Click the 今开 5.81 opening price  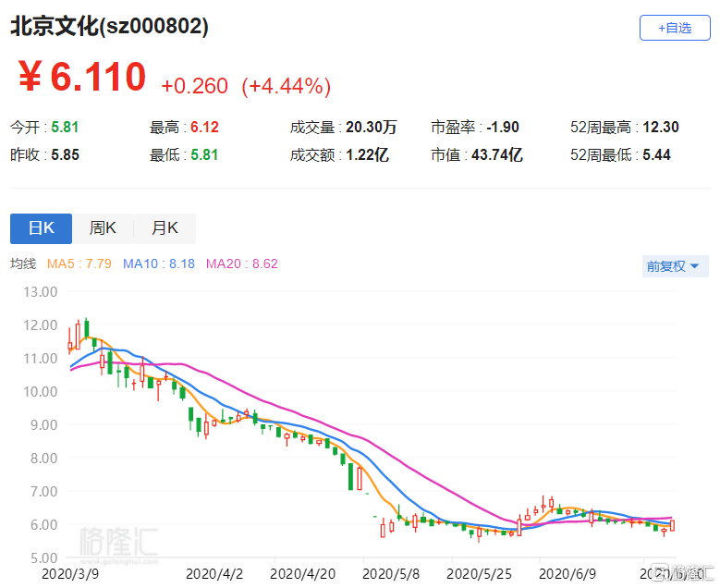tap(44, 128)
